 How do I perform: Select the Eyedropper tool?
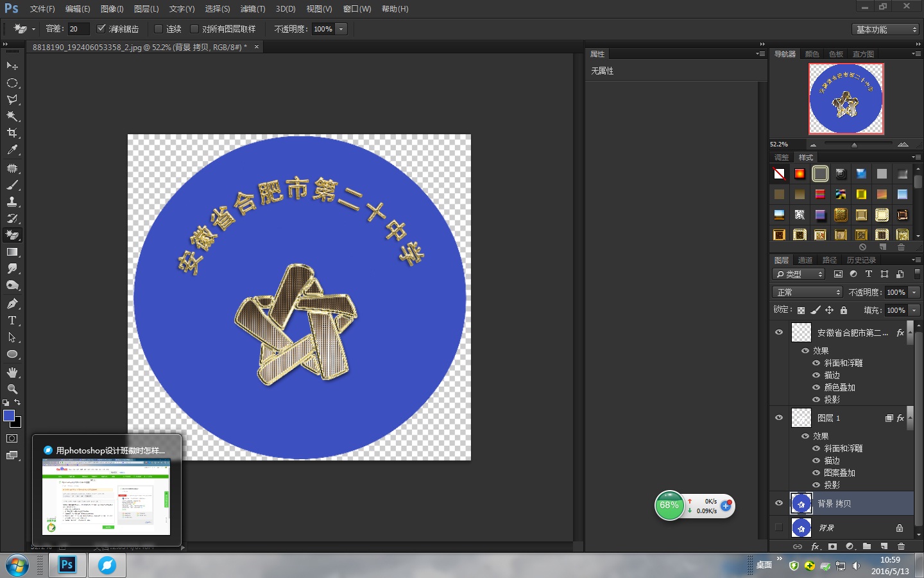(12, 150)
